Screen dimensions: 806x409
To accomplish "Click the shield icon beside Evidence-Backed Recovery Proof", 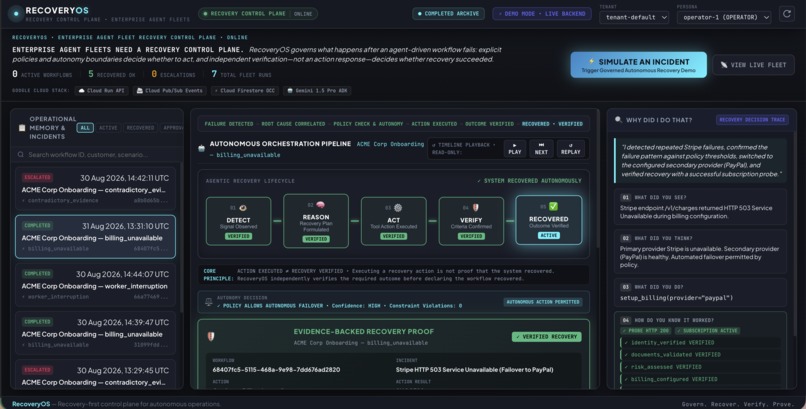I will (x=211, y=337).
